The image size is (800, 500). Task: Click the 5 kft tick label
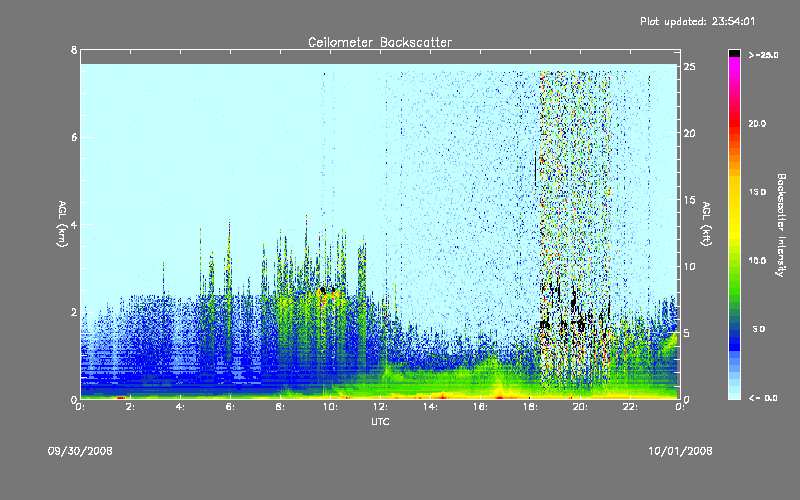click(687, 333)
